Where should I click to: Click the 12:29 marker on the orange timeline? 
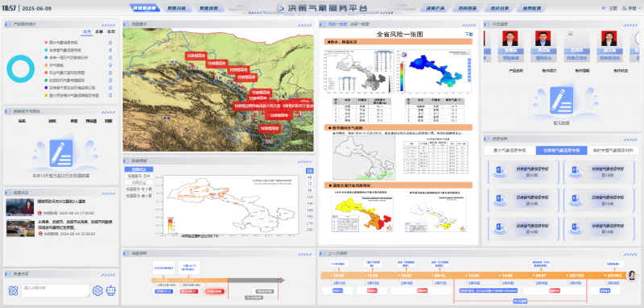373,275
